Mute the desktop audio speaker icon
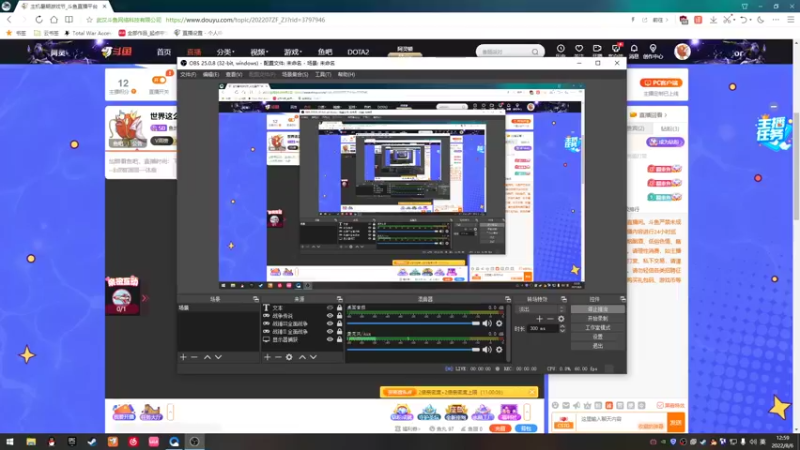The height and width of the screenshot is (450, 800). (487, 323)
